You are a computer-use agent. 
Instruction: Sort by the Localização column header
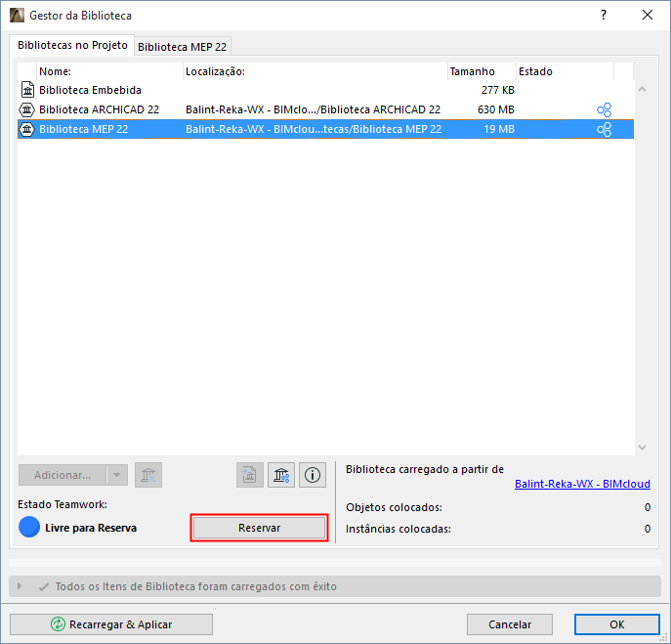tap(315, 71)
